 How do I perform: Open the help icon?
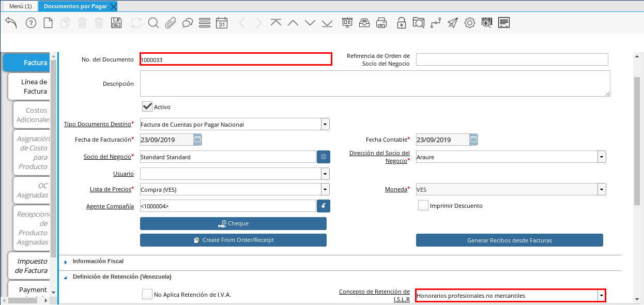[x=30, y=23]
